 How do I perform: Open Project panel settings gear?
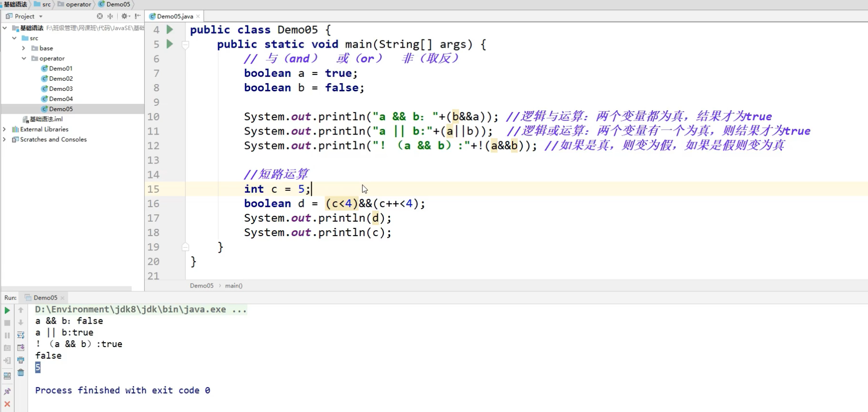click(125, 16)
